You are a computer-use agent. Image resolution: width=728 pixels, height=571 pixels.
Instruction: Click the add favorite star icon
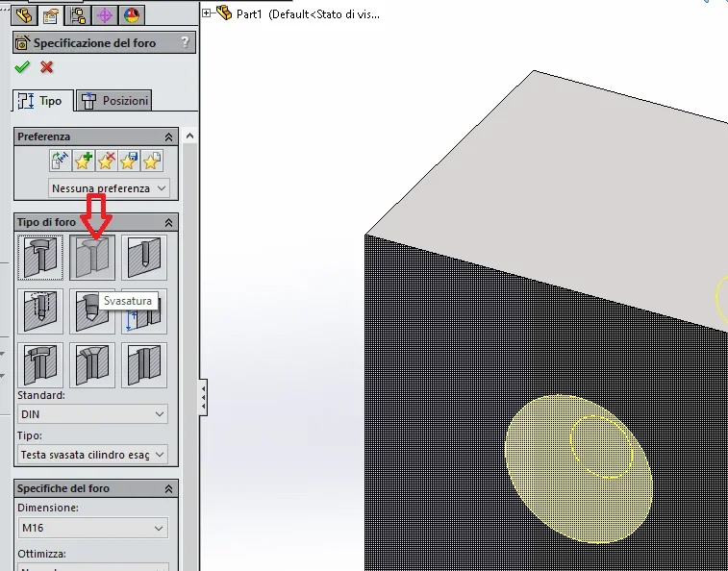click(x=83, y=161)
